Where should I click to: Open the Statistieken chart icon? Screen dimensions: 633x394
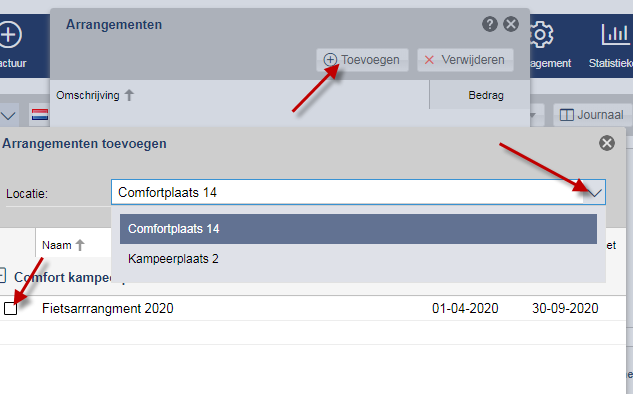click(x=615, y=35)
